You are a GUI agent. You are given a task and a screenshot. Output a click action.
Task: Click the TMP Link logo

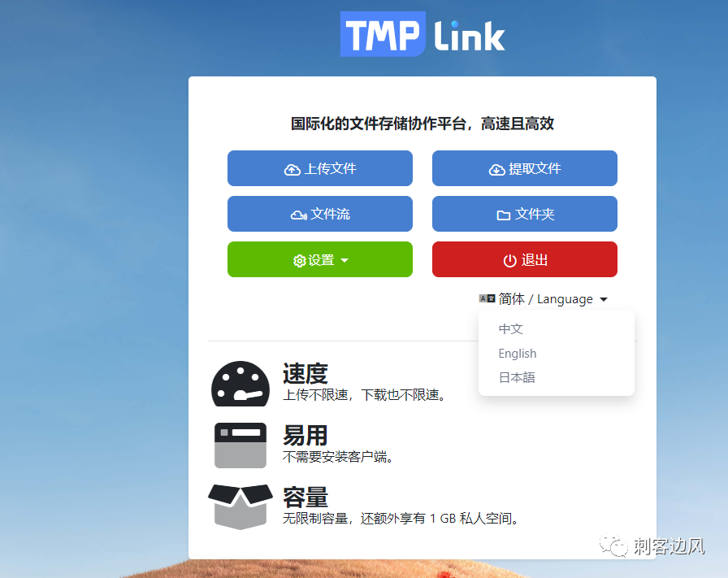click(x=422, y=34)
